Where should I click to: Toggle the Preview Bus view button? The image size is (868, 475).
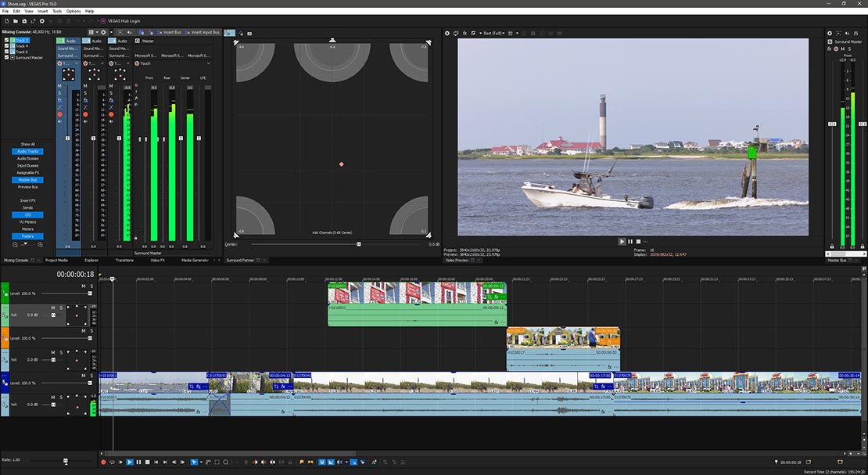[x=27, y=187]
